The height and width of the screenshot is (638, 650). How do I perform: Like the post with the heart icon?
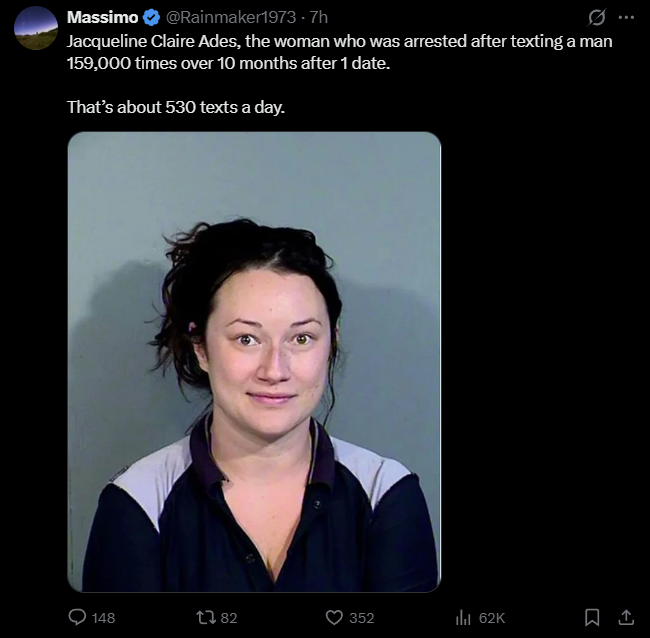point(334,618)
